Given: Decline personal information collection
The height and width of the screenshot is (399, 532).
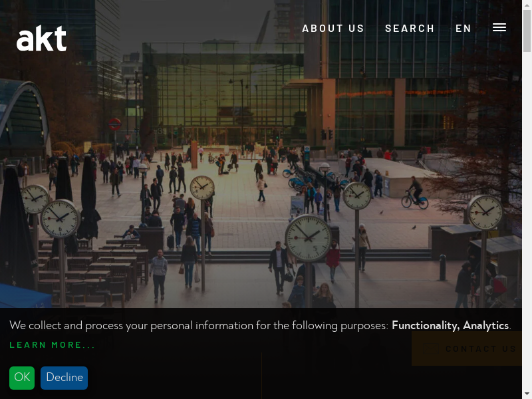Looking at the screenshot, I should point(64,378).
